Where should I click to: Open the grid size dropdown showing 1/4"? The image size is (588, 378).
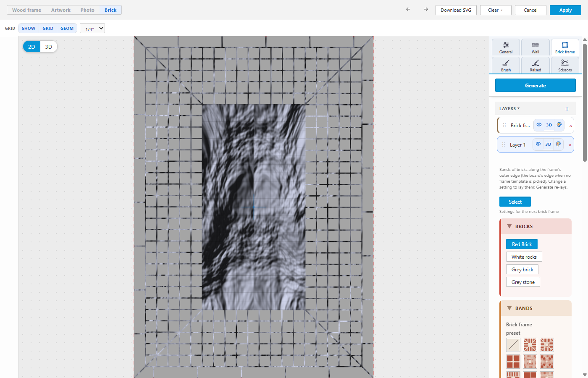92,29
